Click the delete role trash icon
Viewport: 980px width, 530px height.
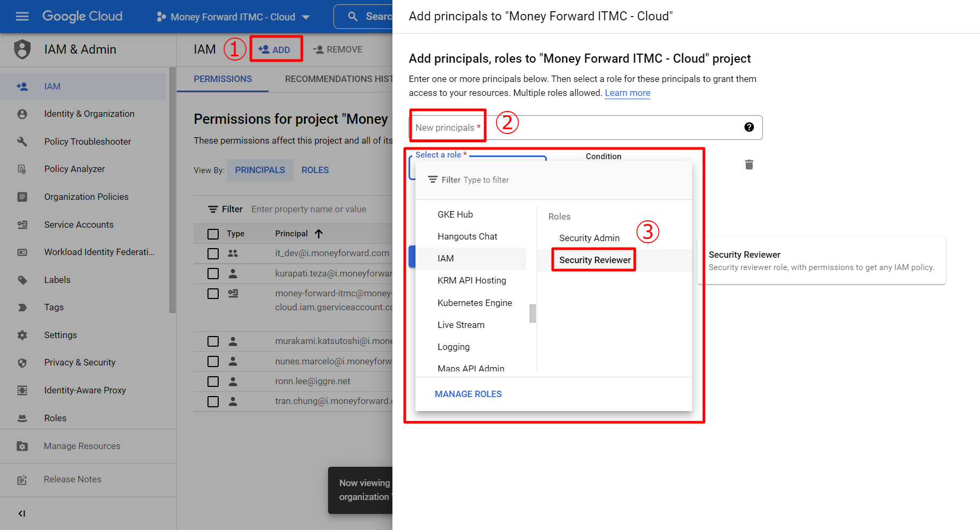click(749, 165)
